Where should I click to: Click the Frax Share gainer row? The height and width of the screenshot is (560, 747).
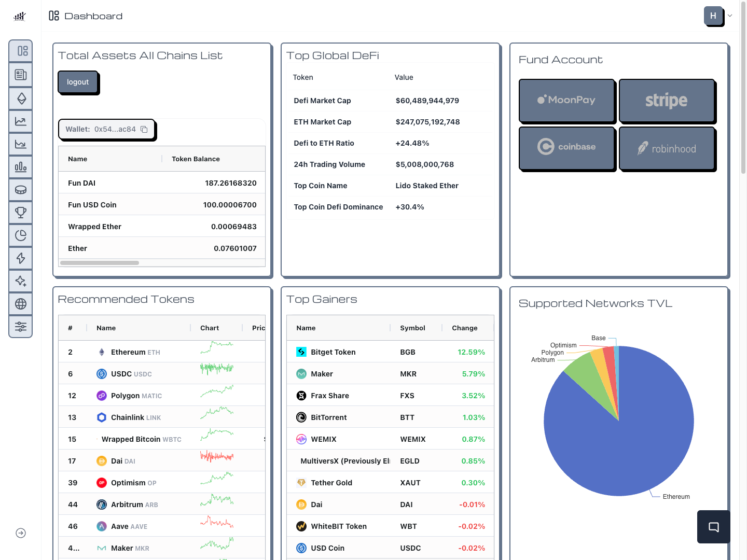390,395
